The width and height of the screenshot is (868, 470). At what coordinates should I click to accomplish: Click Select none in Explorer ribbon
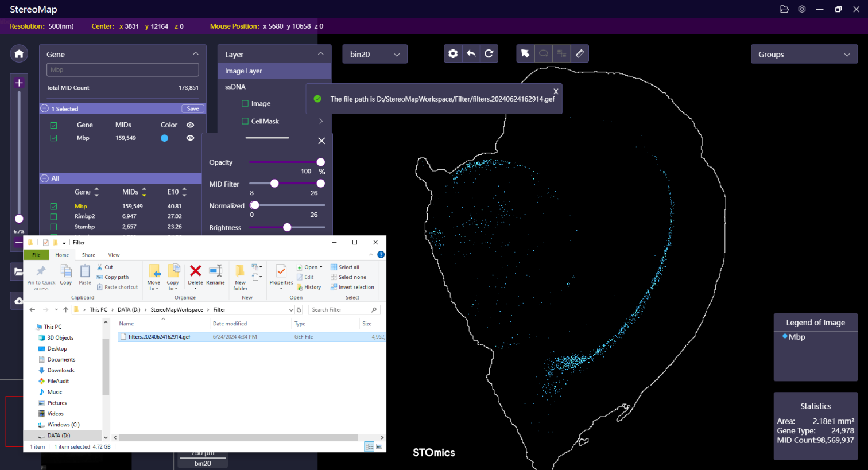click(x=348, y=277)
